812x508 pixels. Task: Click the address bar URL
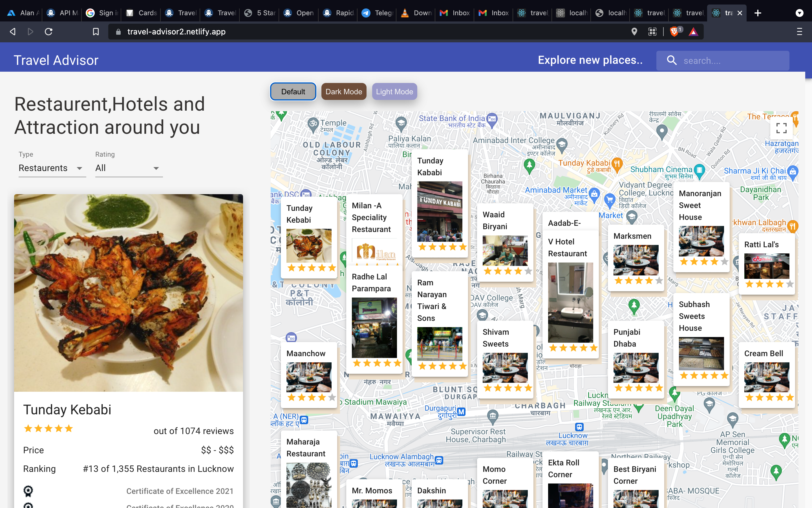tap(176, 32)
